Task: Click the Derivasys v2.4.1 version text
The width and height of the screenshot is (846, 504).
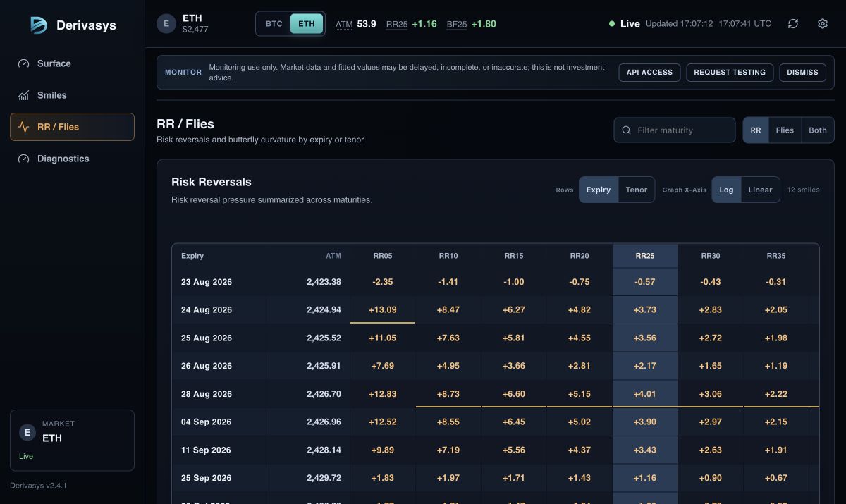Action: click(38, 486)
